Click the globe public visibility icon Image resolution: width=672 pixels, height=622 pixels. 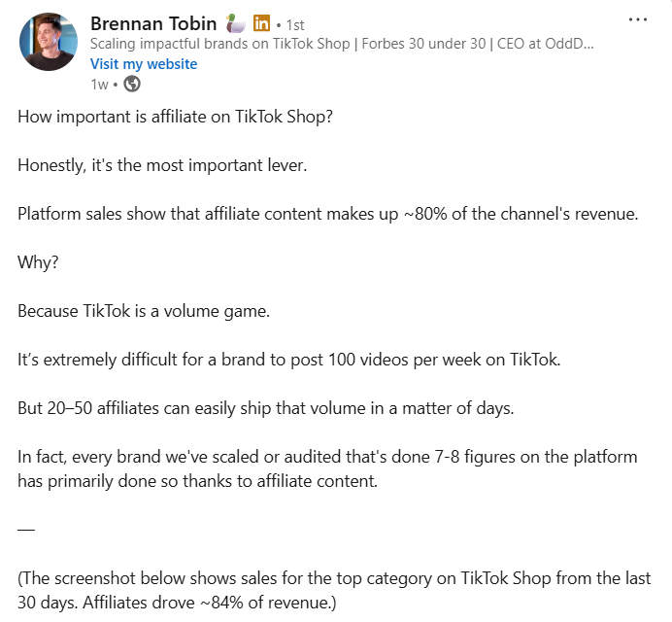[x=132, y=84]
